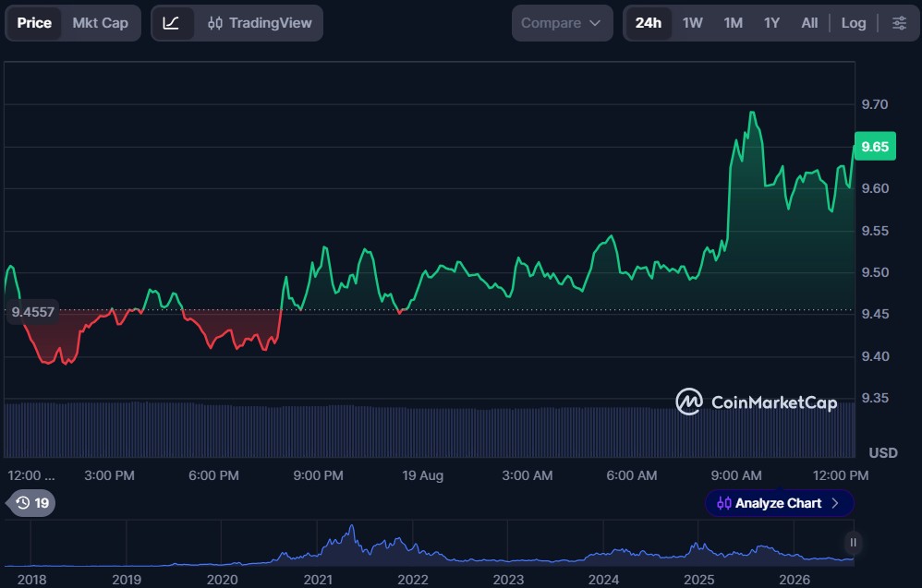The width and height of the screenshot is (922, 588).
Task: Click the USD currency label
Action: [883, 453]
